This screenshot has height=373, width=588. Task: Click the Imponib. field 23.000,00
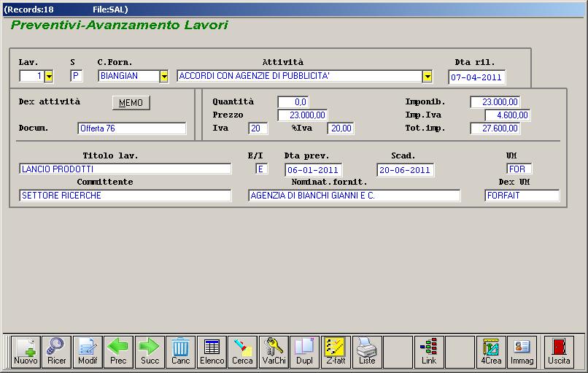pos(495,102)
